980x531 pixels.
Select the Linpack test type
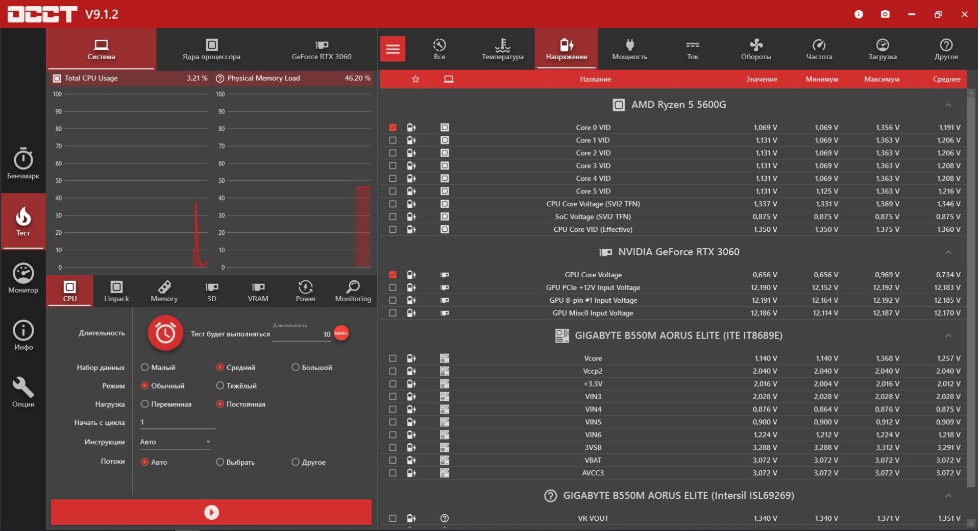tap(116, 291)
